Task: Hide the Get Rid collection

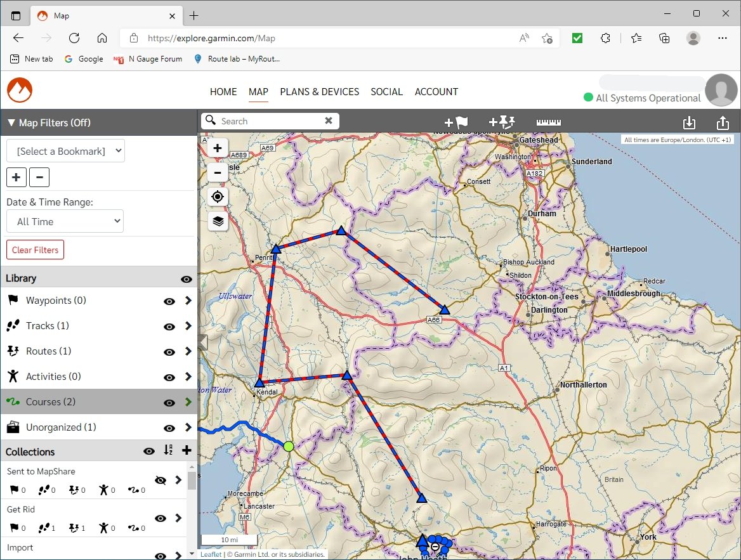Action: [x=161, y=518]
